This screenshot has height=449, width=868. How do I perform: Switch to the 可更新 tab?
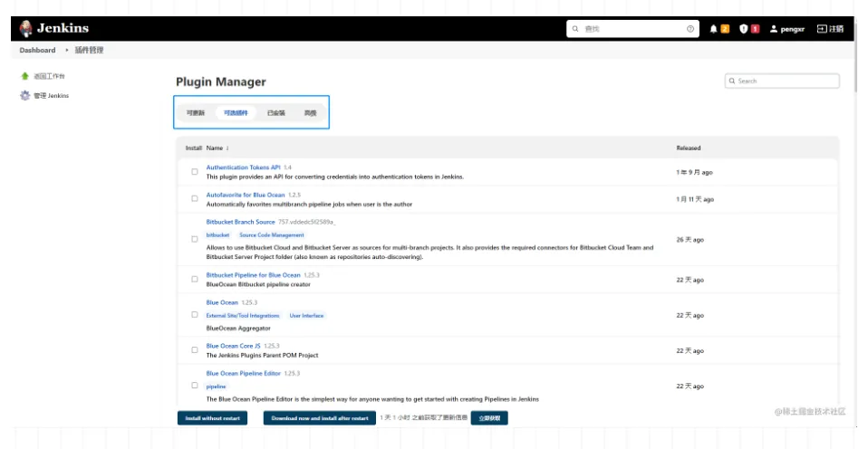click(x=196, y=113)
